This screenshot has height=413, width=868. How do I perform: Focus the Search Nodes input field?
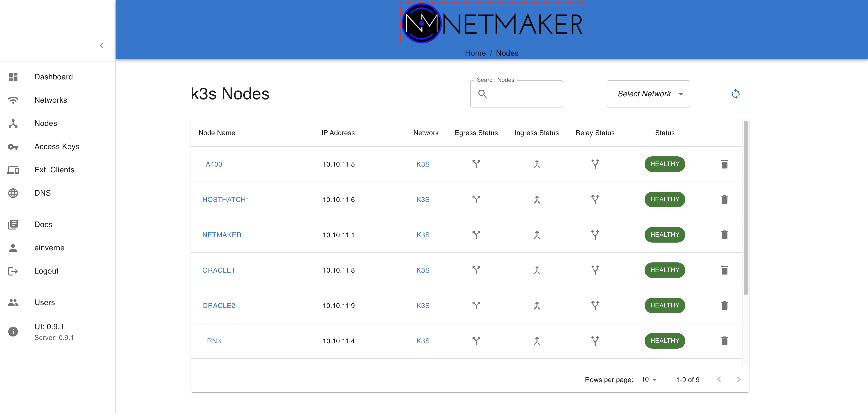pos(522,94)
